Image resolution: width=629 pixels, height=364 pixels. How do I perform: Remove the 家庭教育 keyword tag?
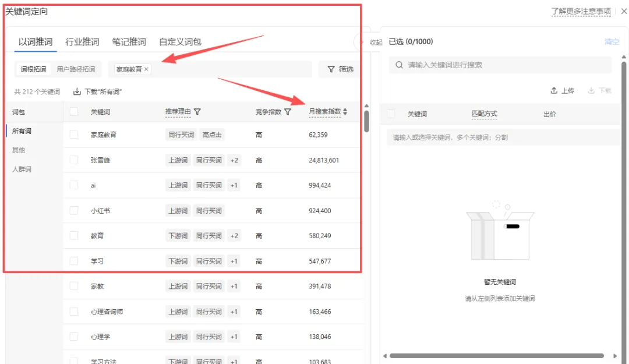tap(146, 69)
